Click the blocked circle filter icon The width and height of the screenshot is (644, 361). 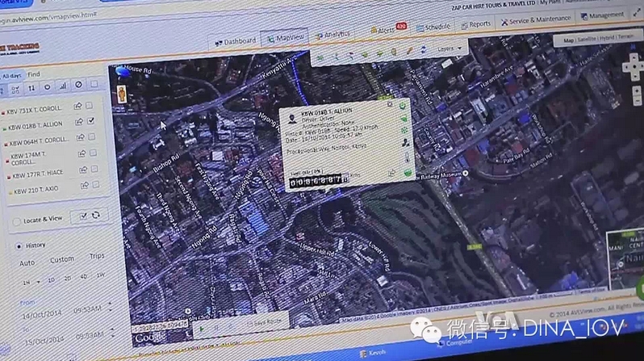[x=78, y=85]
